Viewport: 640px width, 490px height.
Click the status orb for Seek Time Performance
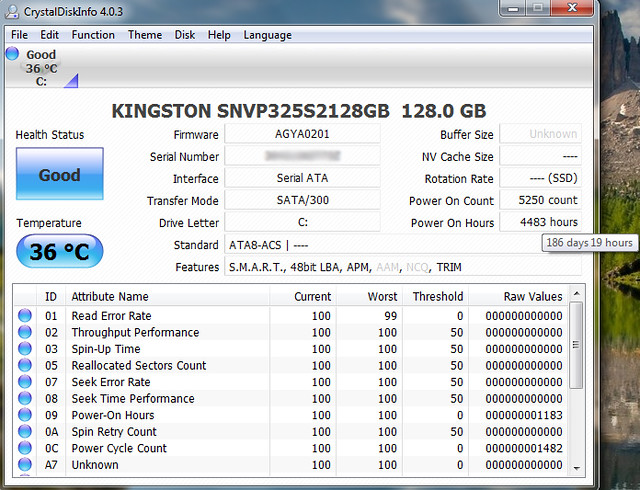25,398
